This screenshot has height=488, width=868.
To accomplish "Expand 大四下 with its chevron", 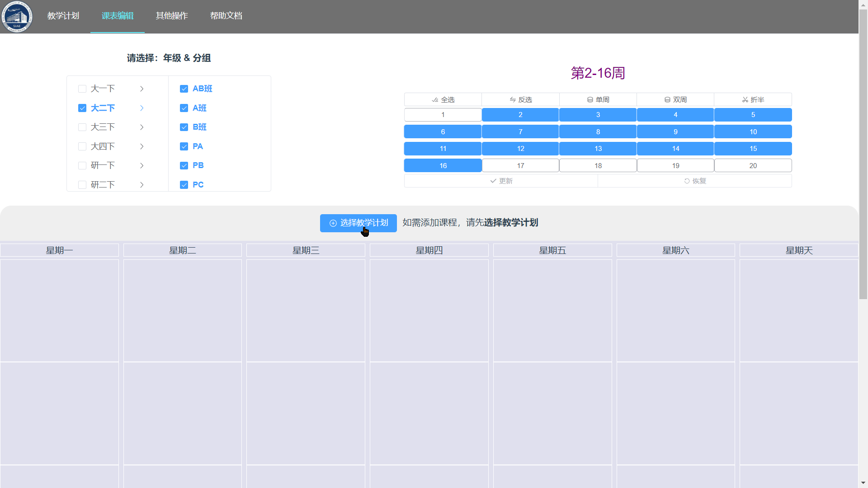I will pos(142,146).
